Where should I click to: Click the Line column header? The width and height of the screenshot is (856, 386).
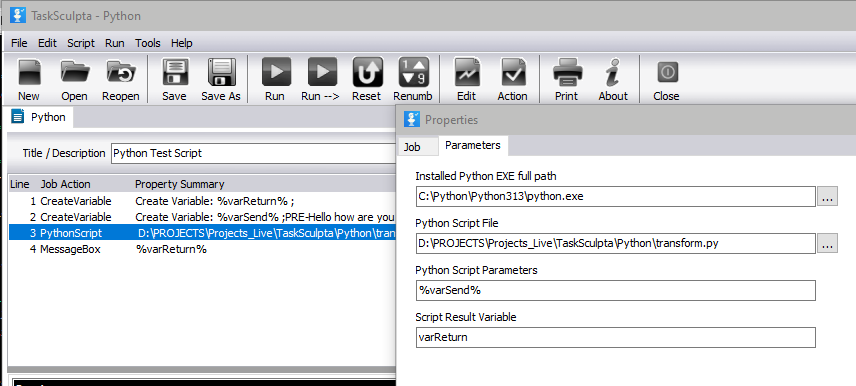pos(20,185)
